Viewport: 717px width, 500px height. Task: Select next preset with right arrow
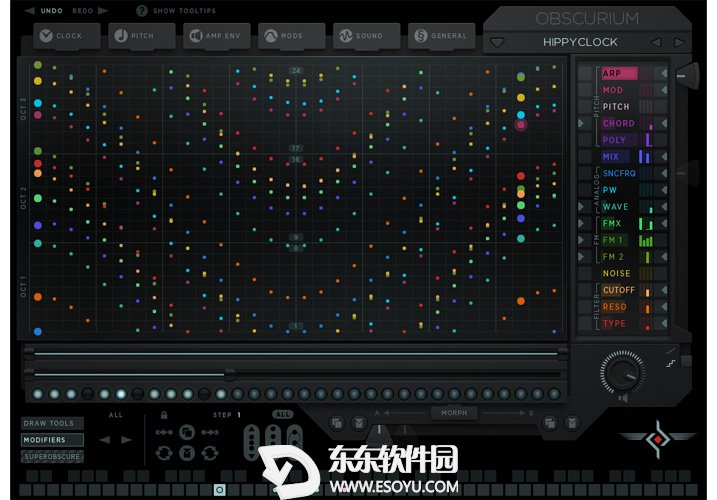click(x=680, y=43)
